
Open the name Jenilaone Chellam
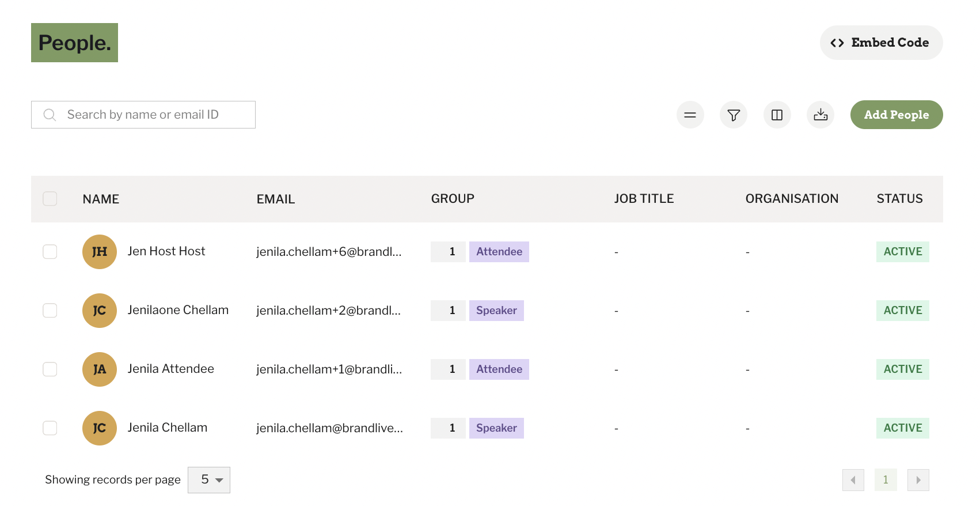pos(178,310)
